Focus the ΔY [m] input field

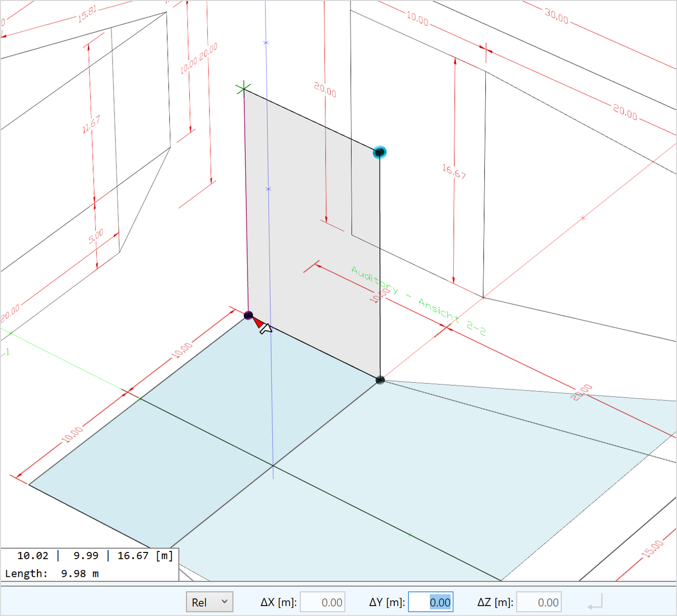431,602
